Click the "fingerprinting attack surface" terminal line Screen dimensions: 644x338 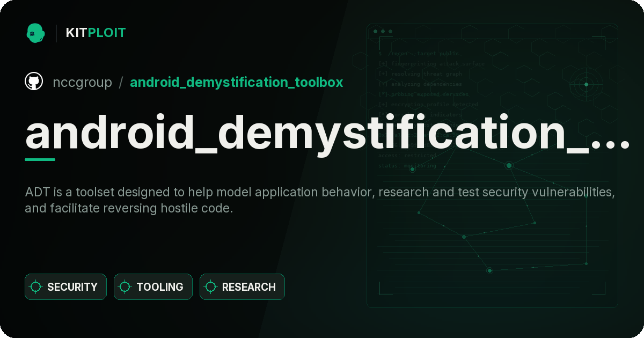[x=431, y=64]
